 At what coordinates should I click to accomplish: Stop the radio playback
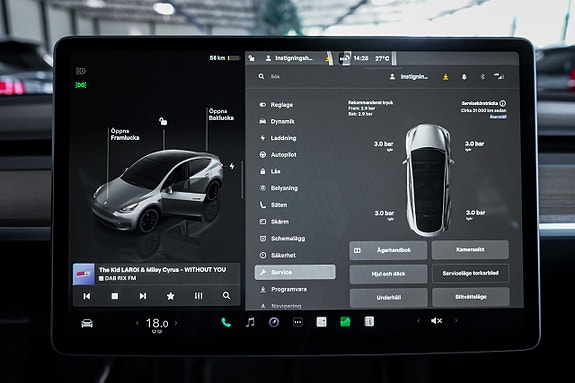pos(115,296)
